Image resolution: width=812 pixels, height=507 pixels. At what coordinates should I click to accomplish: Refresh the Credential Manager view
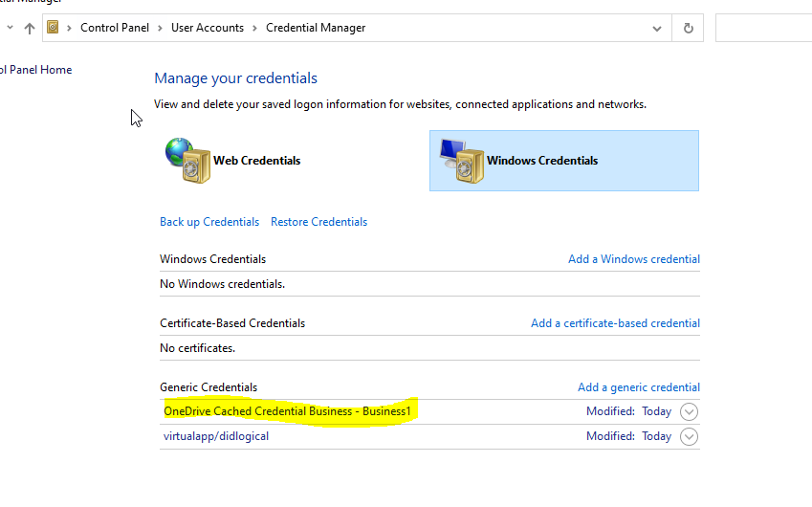click(688, 28)
